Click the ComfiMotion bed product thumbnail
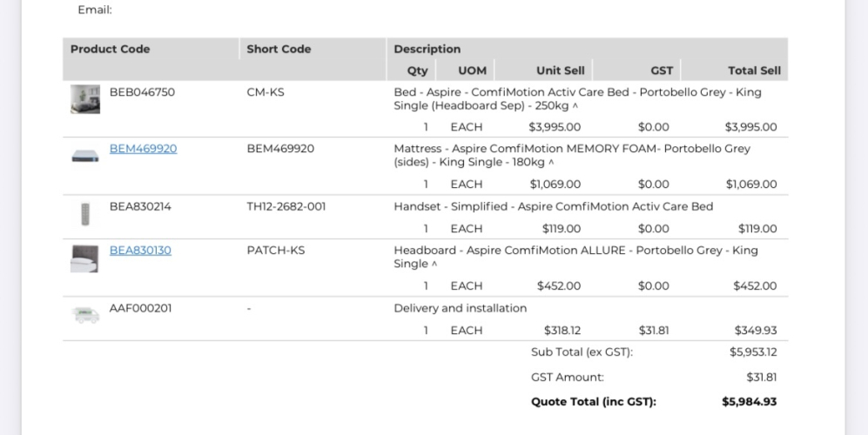 (x=85, y=99)
